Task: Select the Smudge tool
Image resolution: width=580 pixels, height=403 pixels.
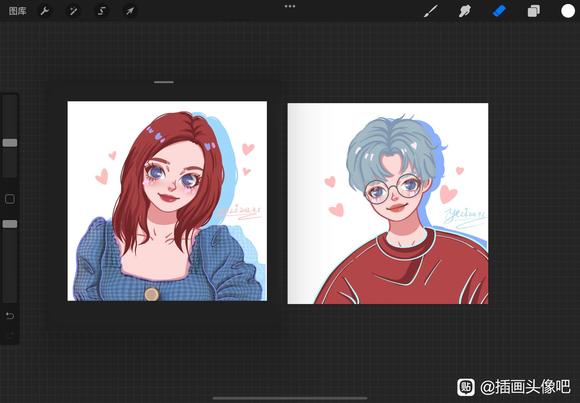Action: click(x=465, y=11)
